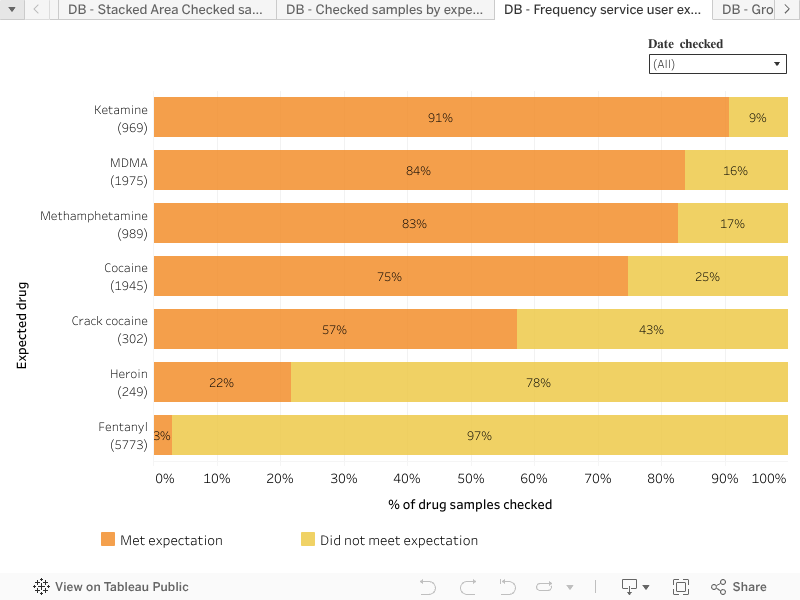Expand the tab list dropdown arrow
800x600 pixels.
(11, 10)
